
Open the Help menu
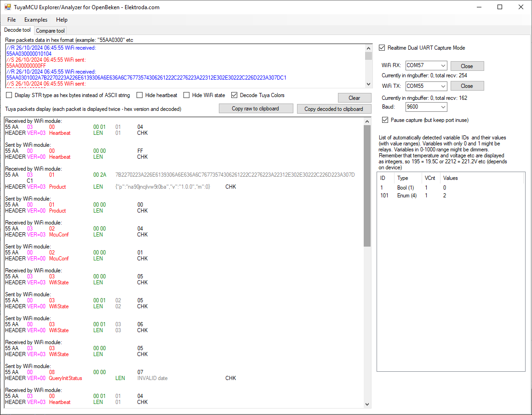pyautogui.click(x=62, y=20)
